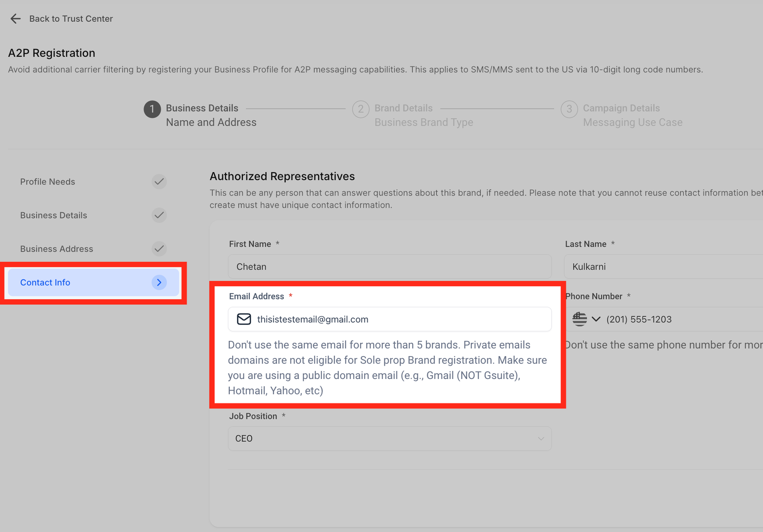
Task: Click the First Name input field
Action: tap(389, 266)
